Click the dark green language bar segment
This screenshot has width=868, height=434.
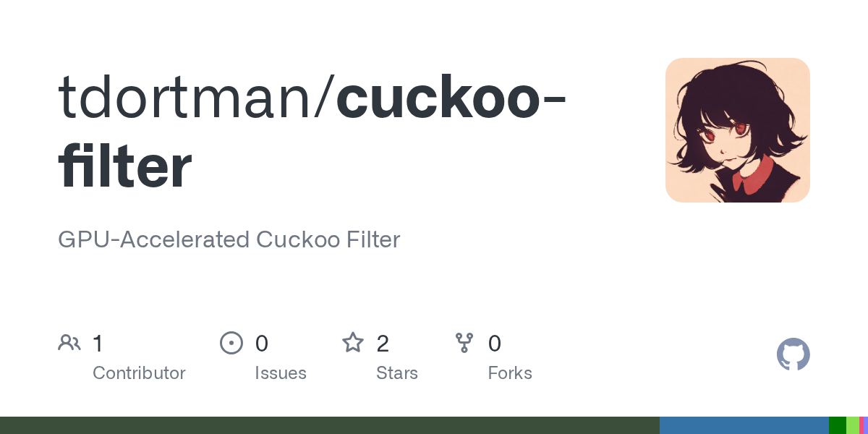pyautogui.click(x=837, y=425)
